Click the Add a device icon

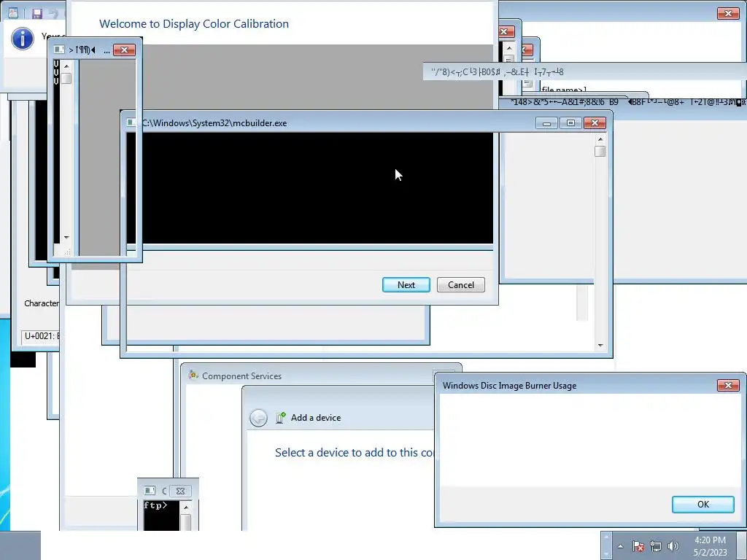(x=281, y=418)
